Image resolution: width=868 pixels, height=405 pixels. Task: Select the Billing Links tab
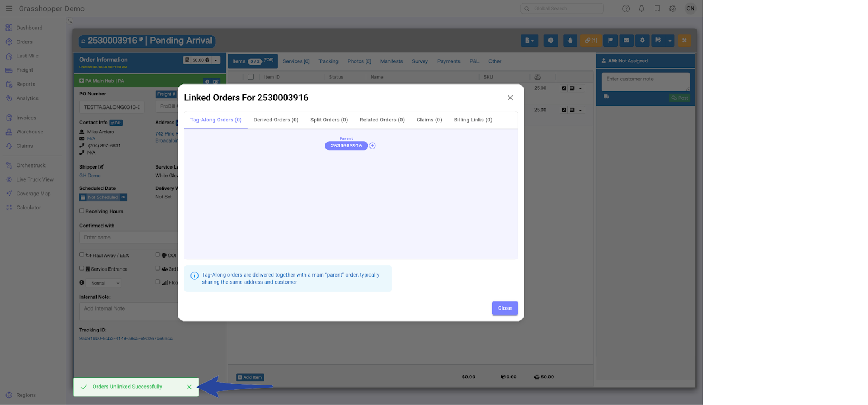(x=473, y=120)
